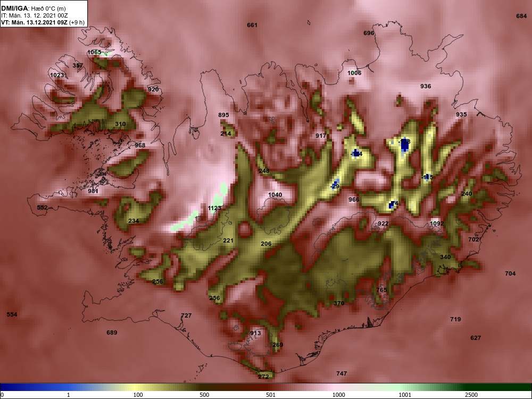Click the map value 240

[x=467, y=194]
